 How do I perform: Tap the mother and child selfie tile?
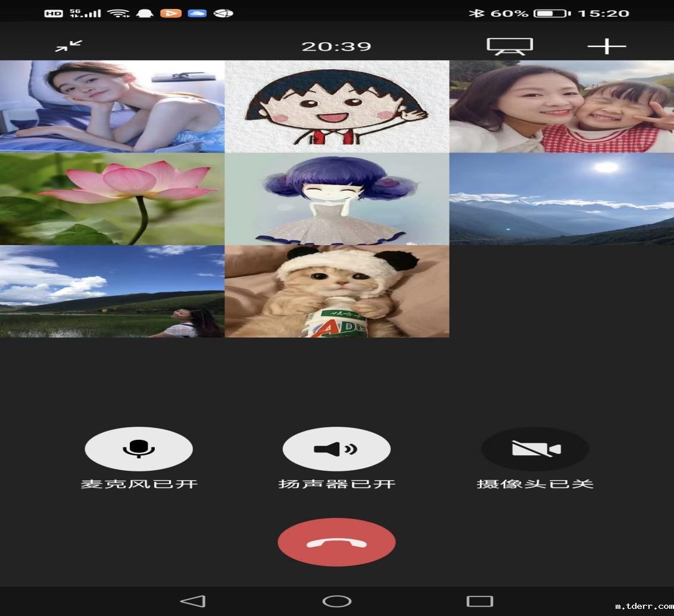[561, 107]
